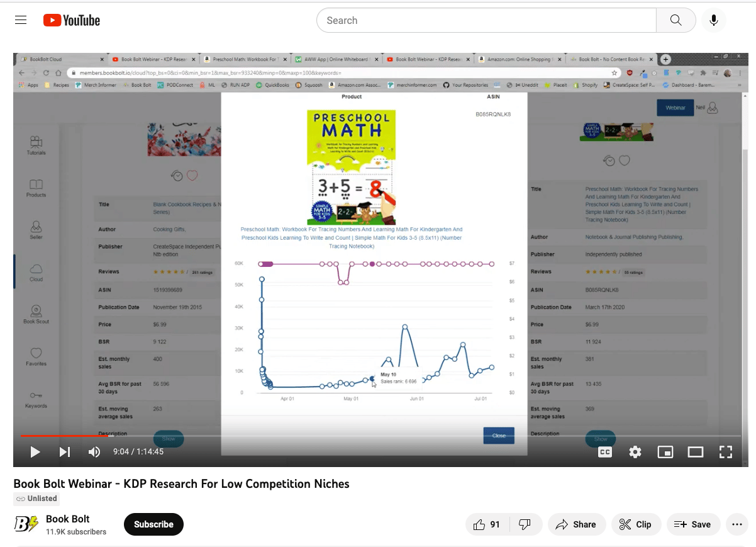Select the Seller sidebar icon in Book Bolt

(x=36, y=230)
